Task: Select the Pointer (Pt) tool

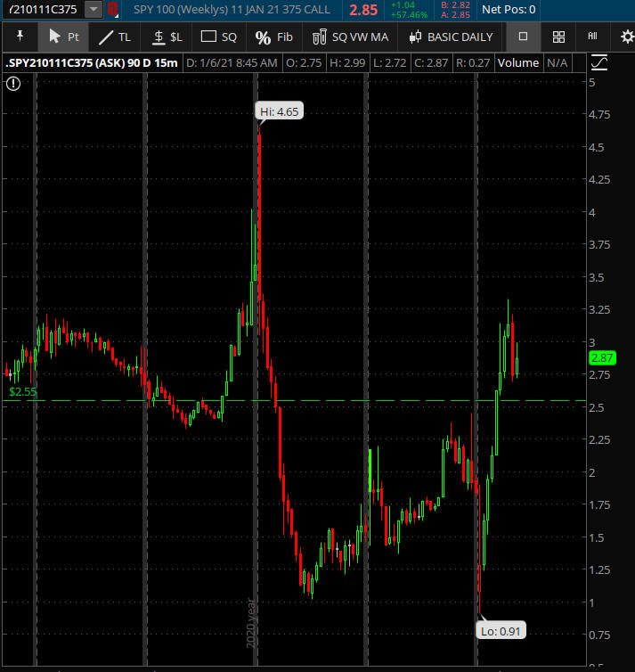Action: (63, 37)
